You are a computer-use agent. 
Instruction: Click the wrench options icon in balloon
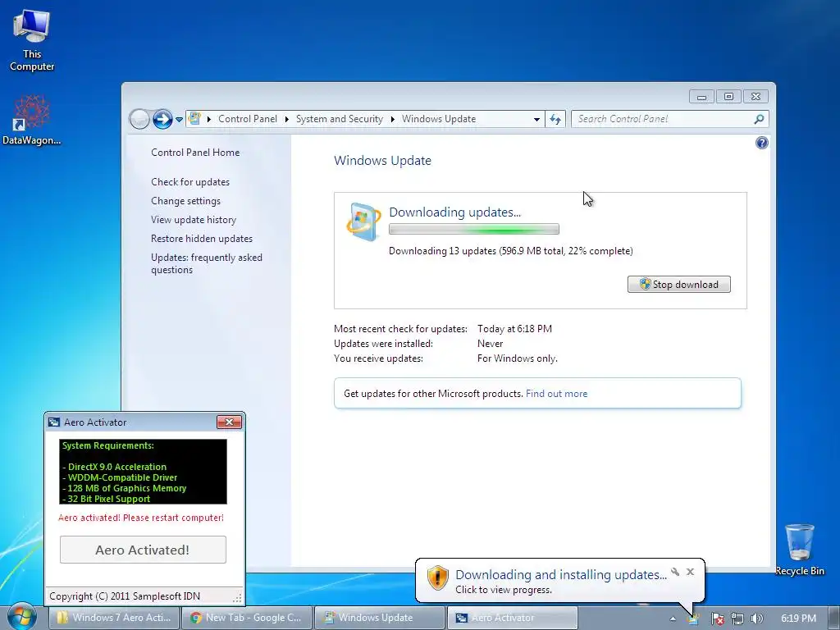tap(675, 572)
